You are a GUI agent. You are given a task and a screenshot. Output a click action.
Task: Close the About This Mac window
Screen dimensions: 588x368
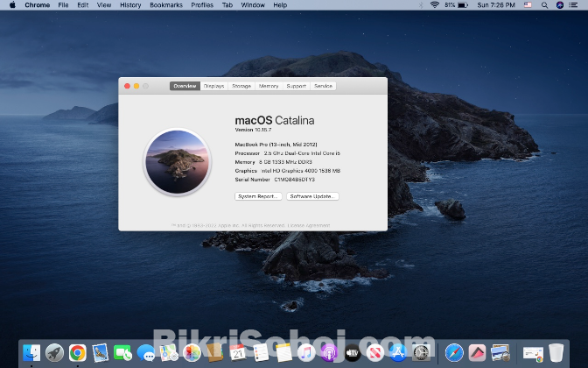[127, 86]
